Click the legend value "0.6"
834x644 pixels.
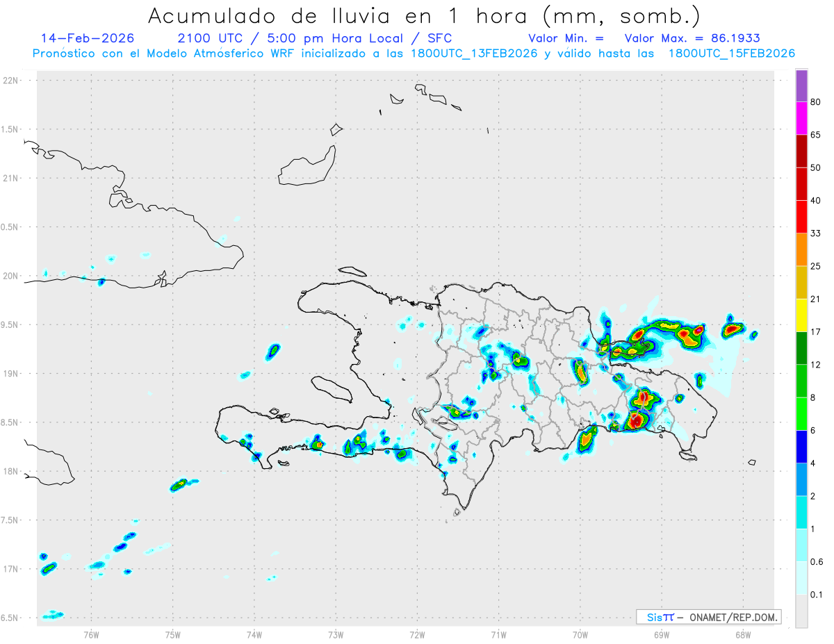pyautogui.click(x=817, y=561)
